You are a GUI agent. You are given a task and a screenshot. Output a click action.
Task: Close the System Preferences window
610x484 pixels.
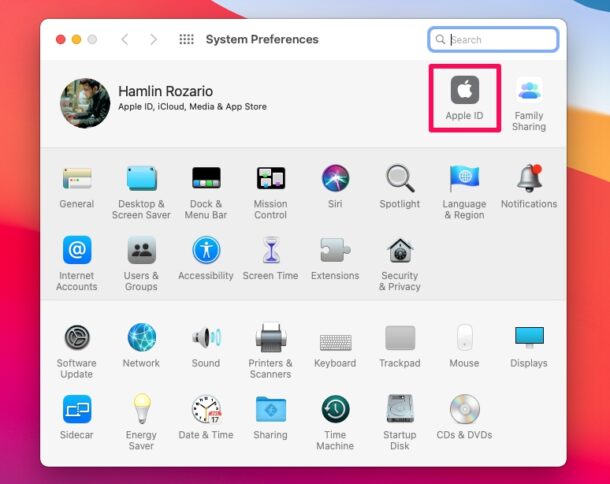[61, 39]
